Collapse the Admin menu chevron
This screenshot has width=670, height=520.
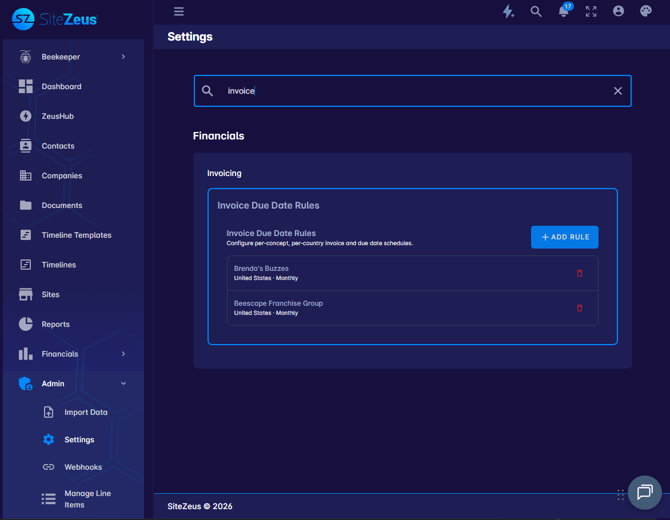tap(123, 384)
